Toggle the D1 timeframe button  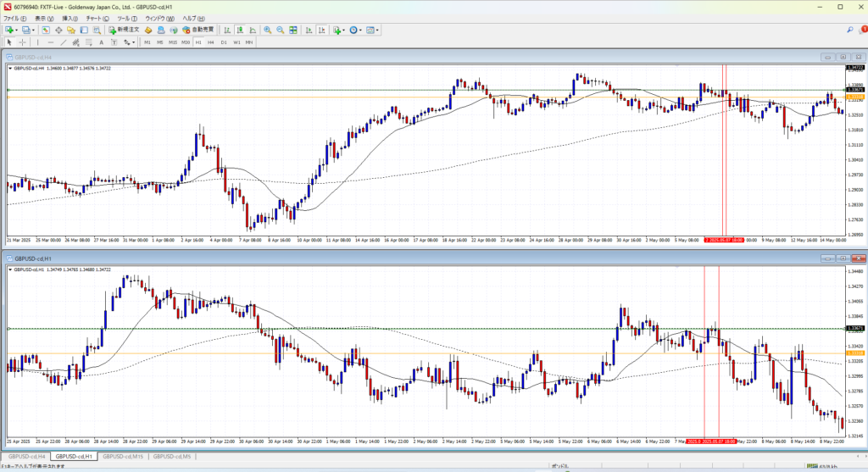point(224,42)
